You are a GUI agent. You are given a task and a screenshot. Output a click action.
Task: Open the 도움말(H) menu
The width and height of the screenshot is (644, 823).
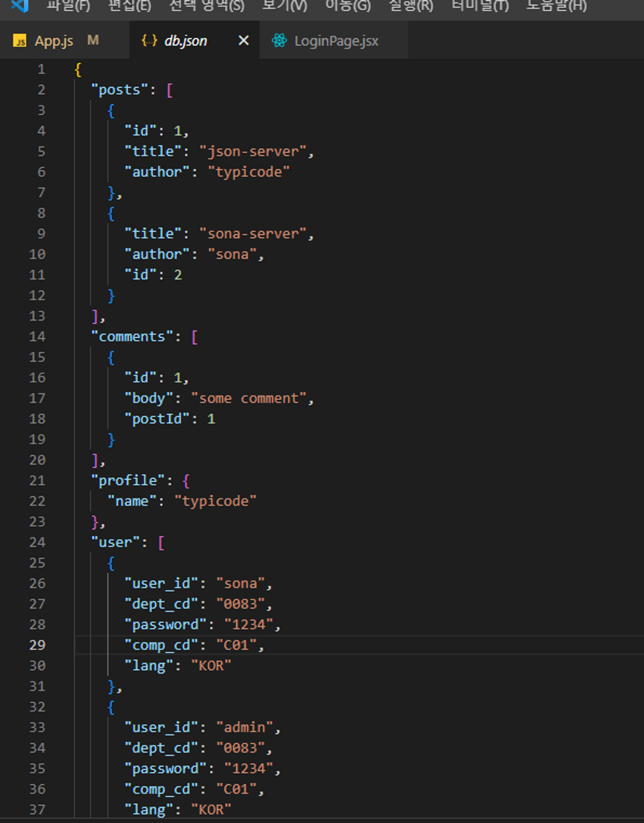point(556,6)
